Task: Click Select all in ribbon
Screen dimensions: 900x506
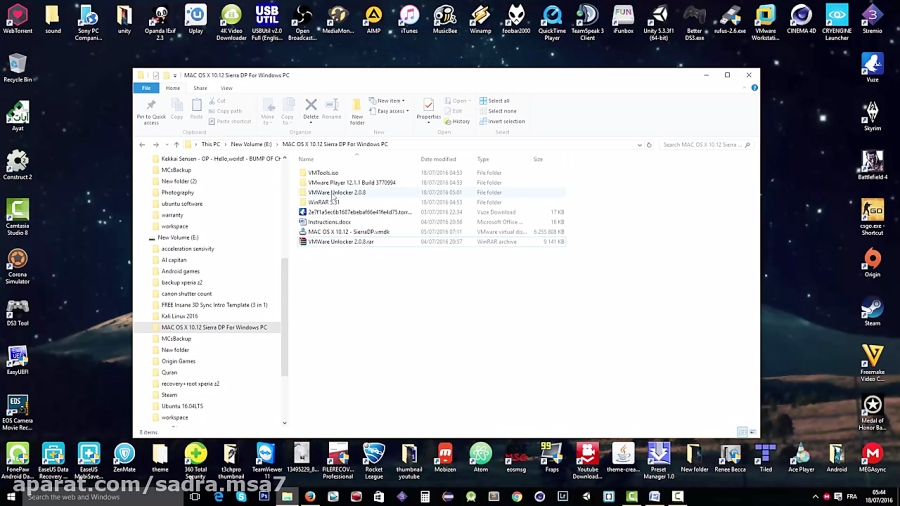Action: coord(494,101)
